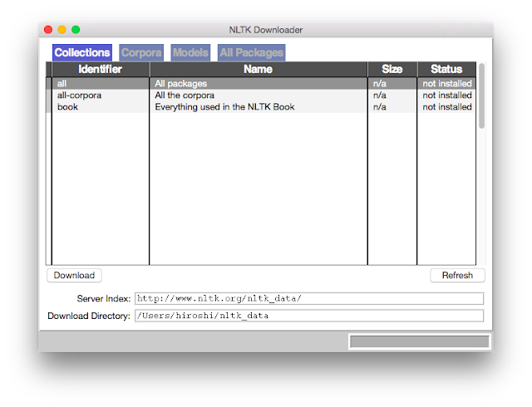Minimize the NLTK Downloader window
The width and height of the screenshot is (532, 407).
tap(62, 30)
